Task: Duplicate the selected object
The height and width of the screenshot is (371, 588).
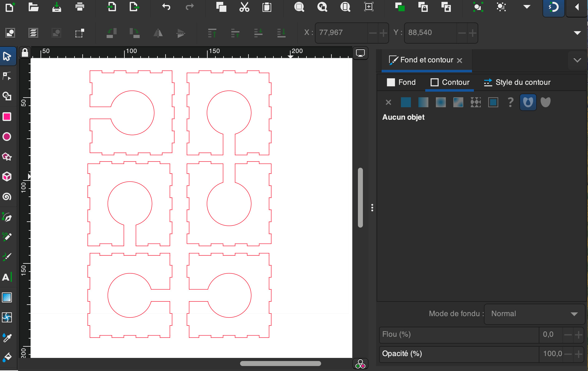Action: click(400, 7)
